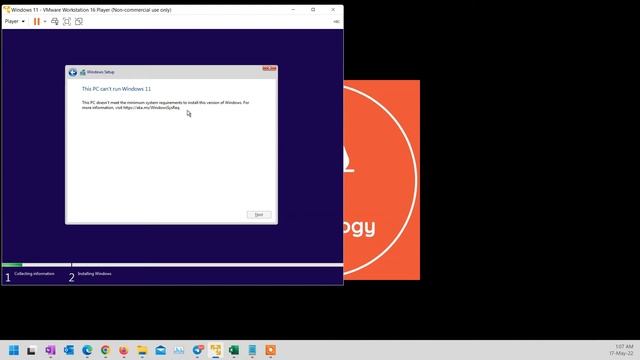
Task: Expand the power options arrow beside pause
Action: click(45, 22)
